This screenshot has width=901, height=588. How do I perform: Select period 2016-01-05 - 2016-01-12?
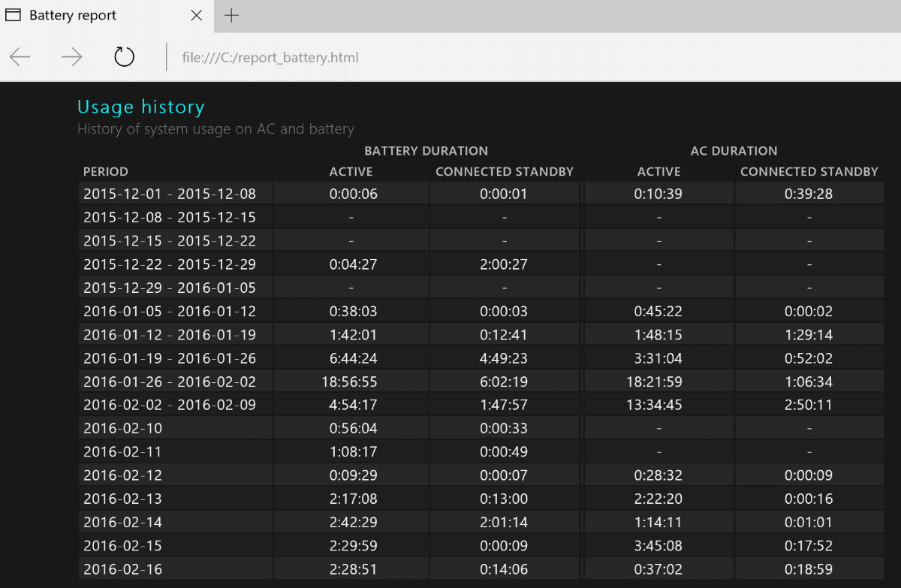tap(170, 312)
